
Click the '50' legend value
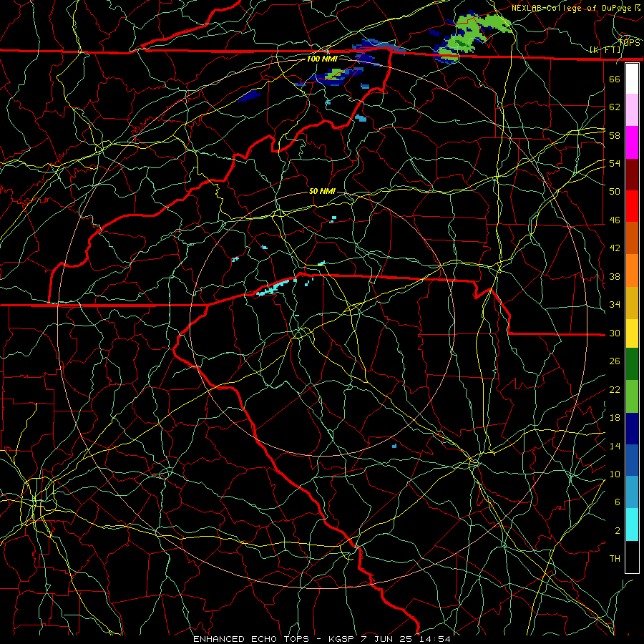click(615, 191)
